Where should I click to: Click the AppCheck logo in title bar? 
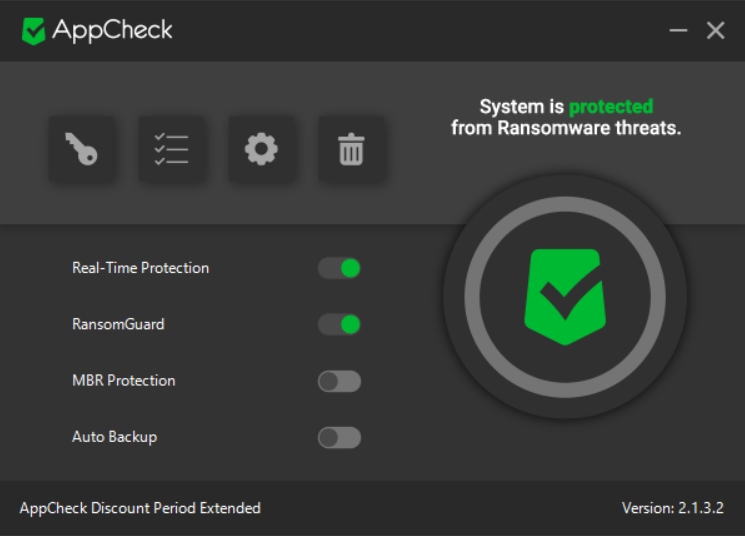click(x=34, y=31)
